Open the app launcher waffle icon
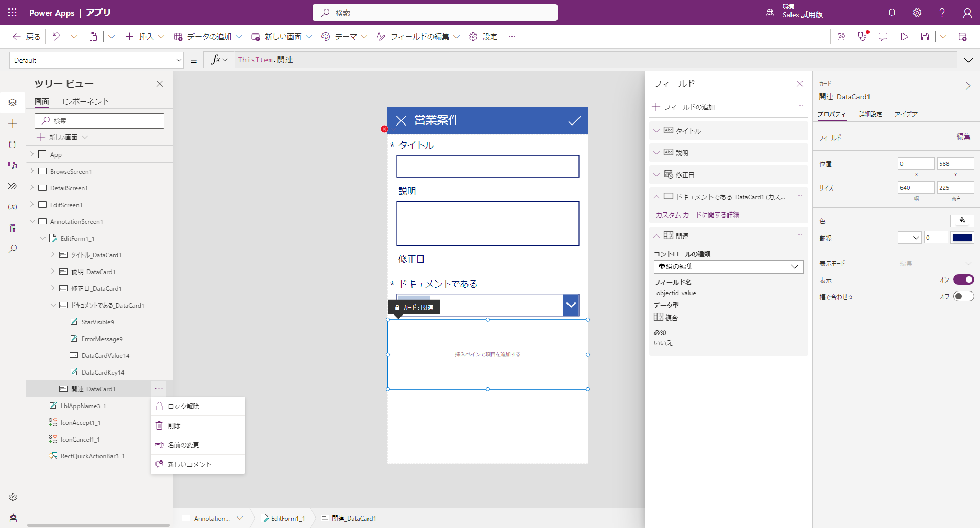This screenshot has height=528, width=980. [13, 13]
